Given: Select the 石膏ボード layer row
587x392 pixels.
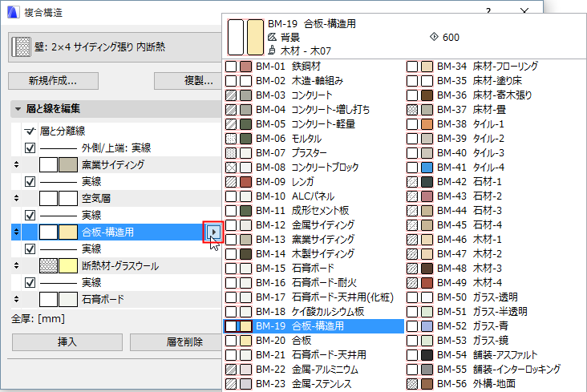Looking at the screenshot, I should (x=116, y=300).
